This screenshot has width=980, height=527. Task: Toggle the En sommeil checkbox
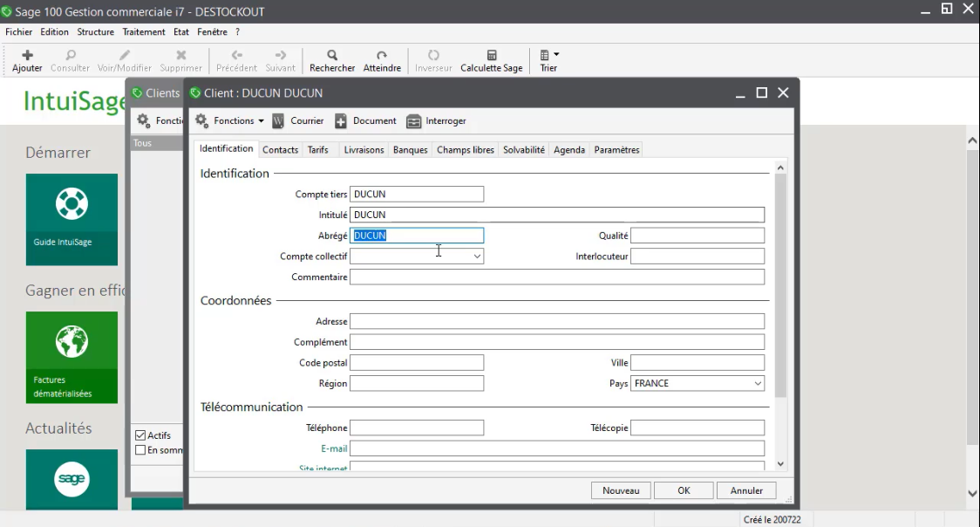pos(140,450)
